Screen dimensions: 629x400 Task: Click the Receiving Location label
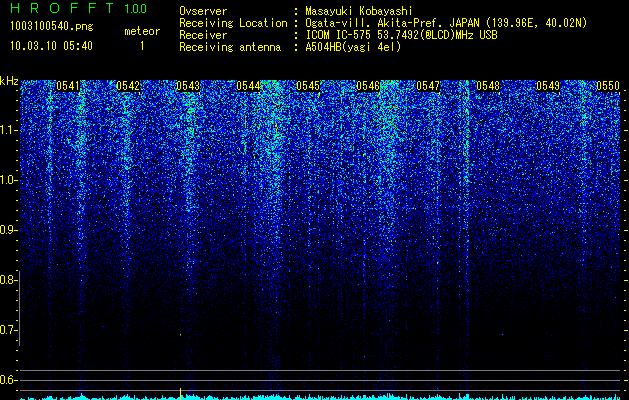point(233,23)
